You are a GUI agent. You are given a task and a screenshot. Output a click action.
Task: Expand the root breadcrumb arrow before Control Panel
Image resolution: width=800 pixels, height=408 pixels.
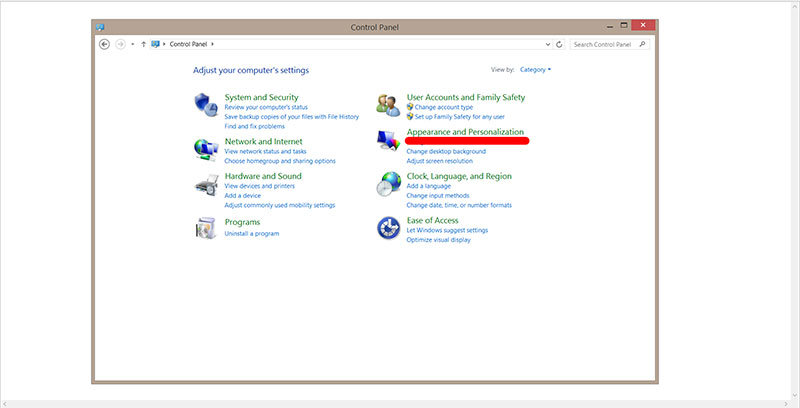click(164, 44)
